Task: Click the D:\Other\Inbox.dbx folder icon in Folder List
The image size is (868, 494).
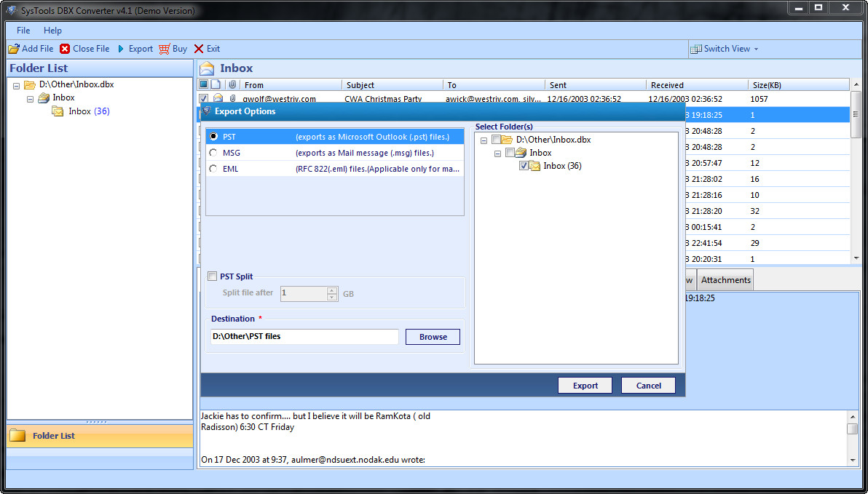Action: [30, 84]
